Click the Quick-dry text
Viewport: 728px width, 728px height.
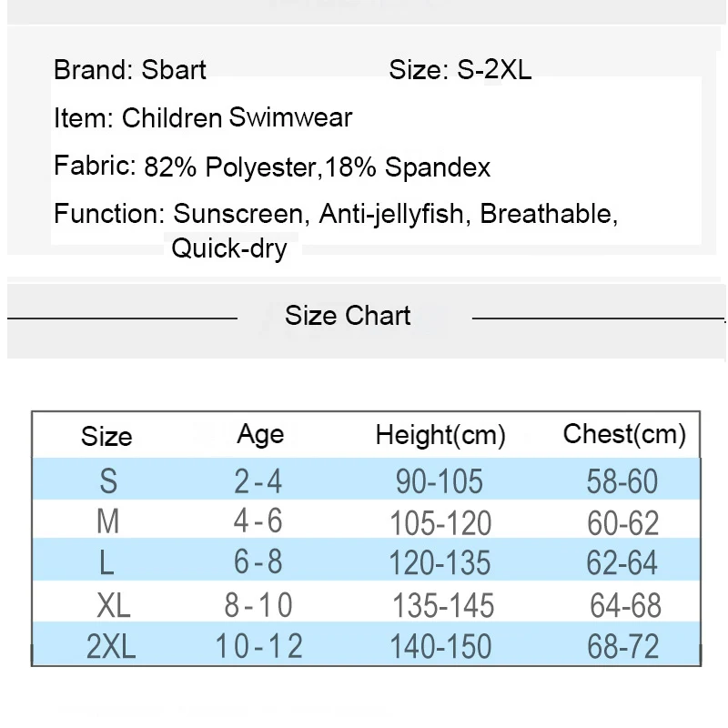(x=229, y=248)
